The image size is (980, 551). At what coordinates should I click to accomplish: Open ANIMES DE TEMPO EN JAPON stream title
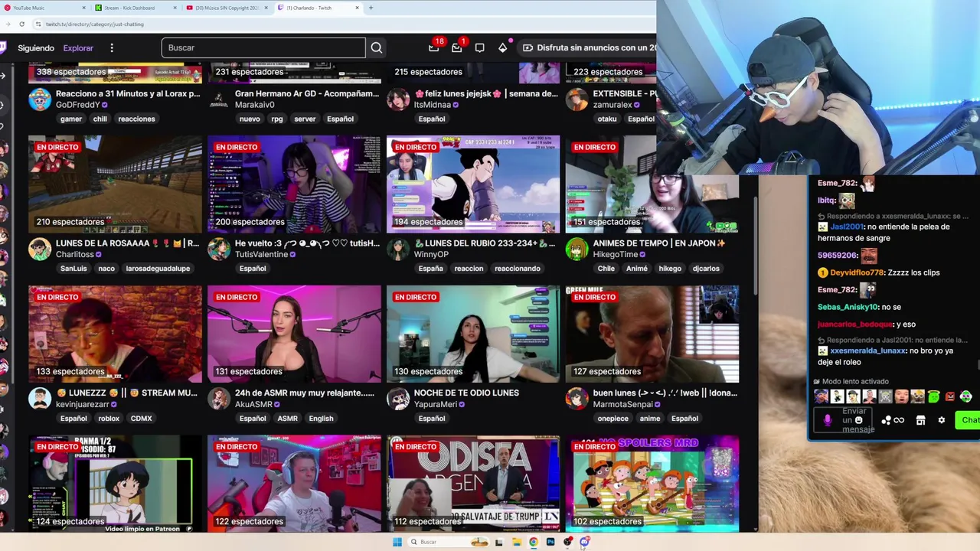659,243
